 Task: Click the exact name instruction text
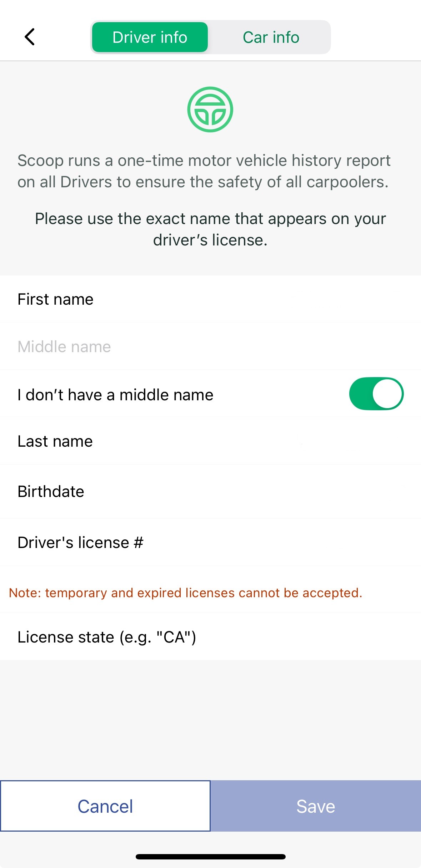[x=210, y=229]
